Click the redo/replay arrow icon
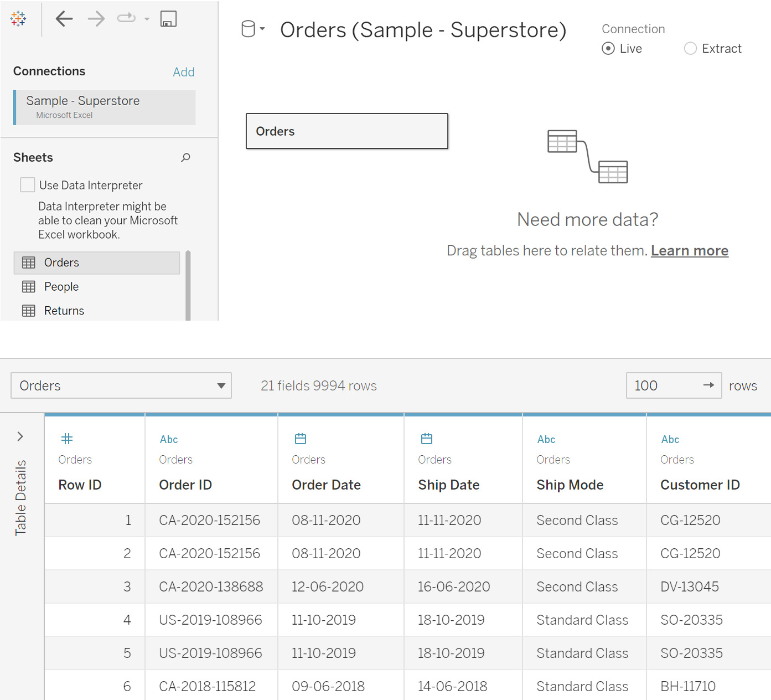The width and height of the screenshot is (771, 700). pyautogui.click(x=127, y=18)
